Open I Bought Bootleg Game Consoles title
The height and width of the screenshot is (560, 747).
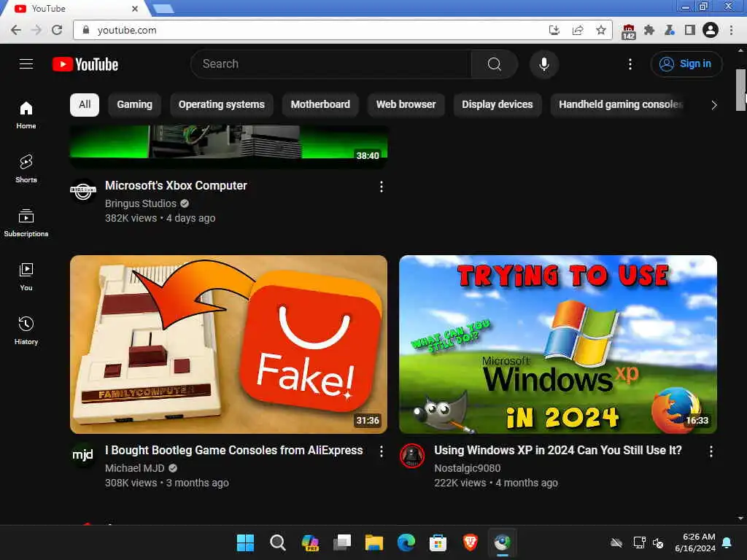(x=234, y=451)
